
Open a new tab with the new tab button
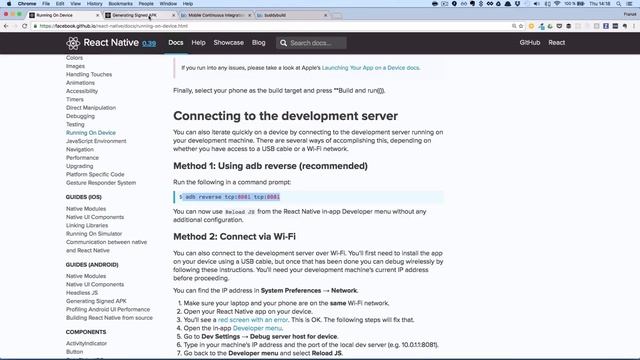[336, 16]
